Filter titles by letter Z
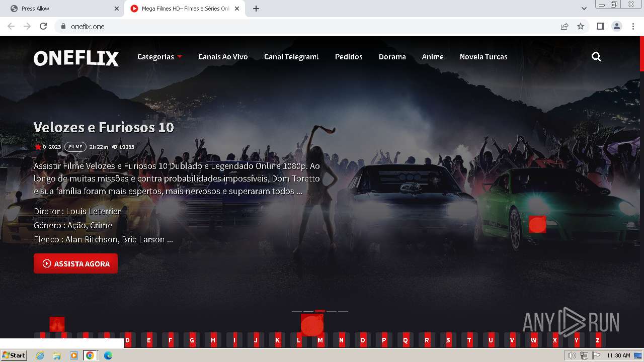Screen dimensions: 644x362 tap(598, 340)
